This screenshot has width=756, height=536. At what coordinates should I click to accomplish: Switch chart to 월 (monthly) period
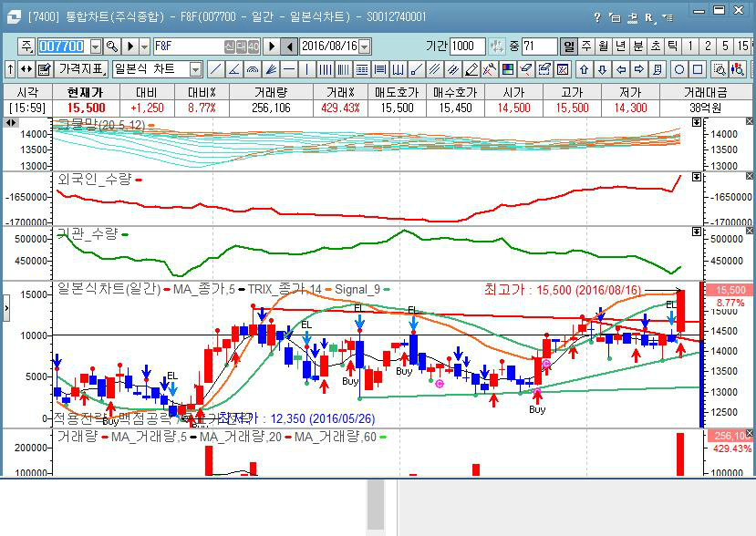603,46
